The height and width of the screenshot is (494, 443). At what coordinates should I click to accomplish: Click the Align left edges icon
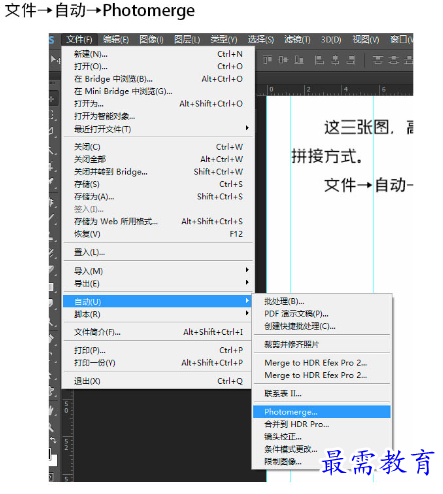(x=319, y=60)
